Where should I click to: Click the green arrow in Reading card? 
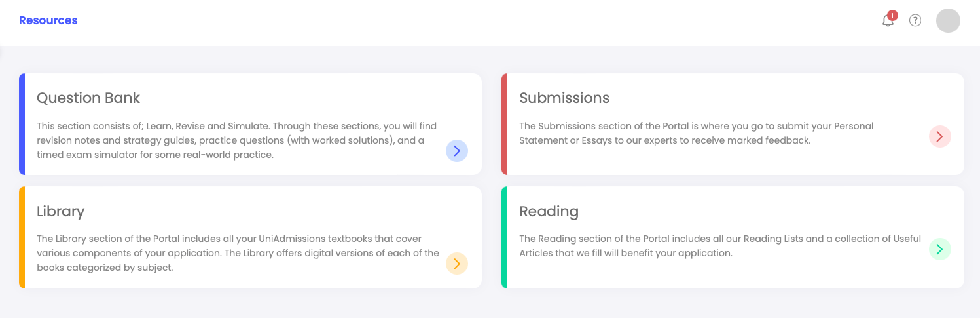pyautogui.click(x=939, y=249)
